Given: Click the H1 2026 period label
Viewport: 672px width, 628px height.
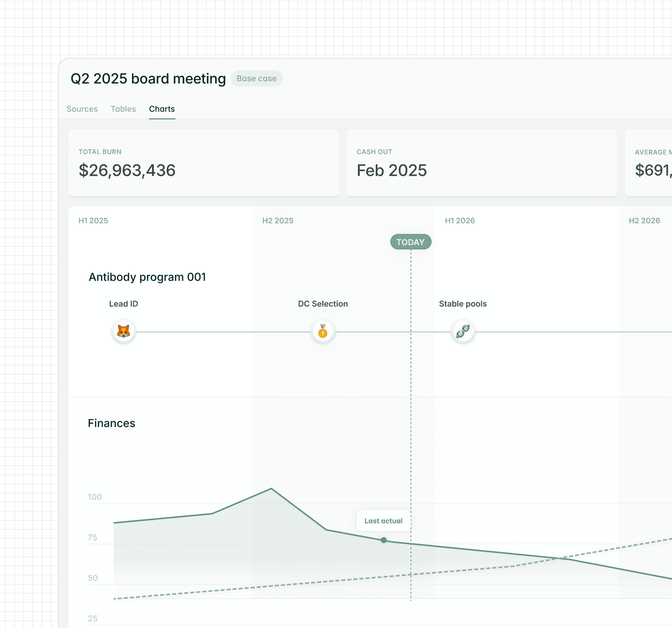Looking at the screenshot, I should (460, 220).
